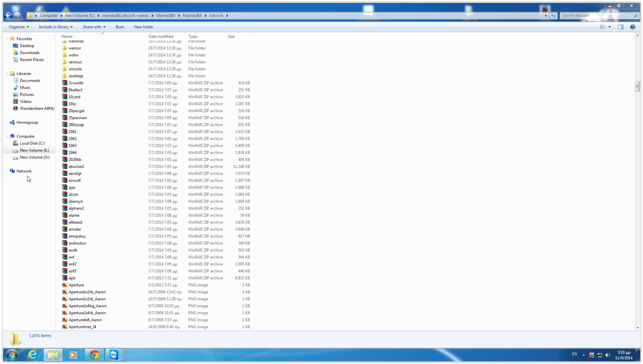This screenshot has width=643, height=364.
Task: Select the 3countb ZIP archive icon
Action: [64, 83]
